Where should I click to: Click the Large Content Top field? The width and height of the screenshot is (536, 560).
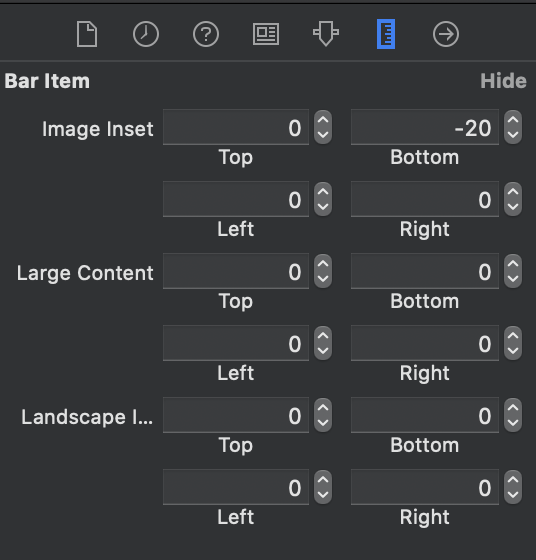tap(236, 271)
